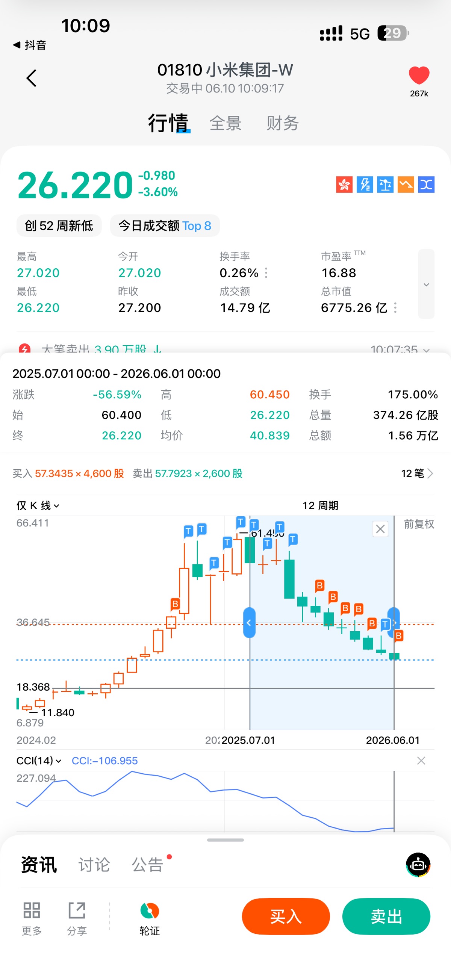Open the 仅 K 线 dropdown
Viewport: 451px width, 980px height.
point(38,506)
